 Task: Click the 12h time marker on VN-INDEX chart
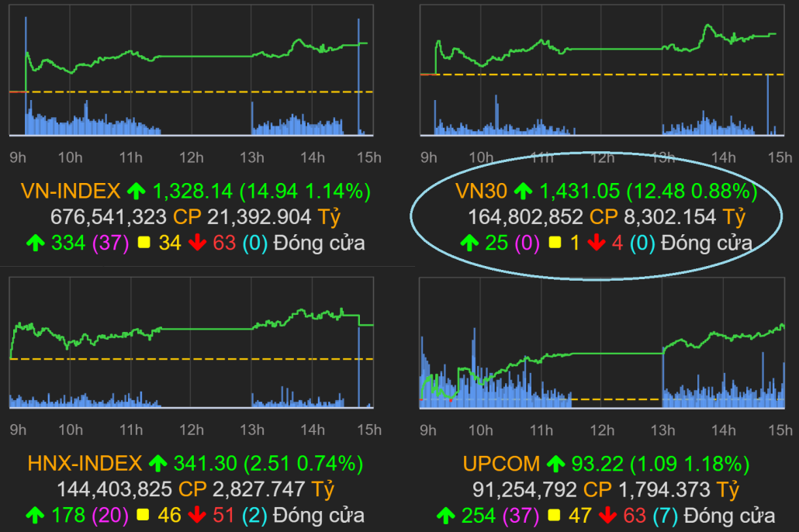(191, 158)
